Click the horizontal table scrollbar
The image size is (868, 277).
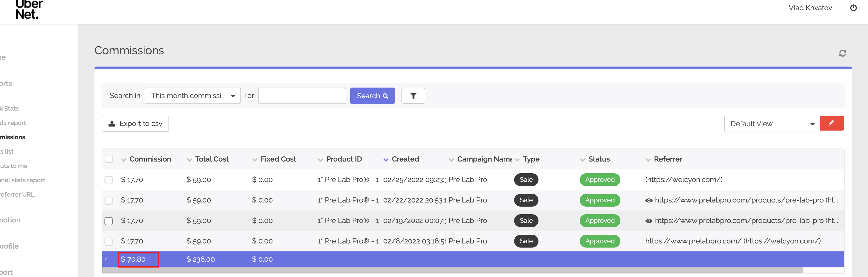click(x=452, y=270)
